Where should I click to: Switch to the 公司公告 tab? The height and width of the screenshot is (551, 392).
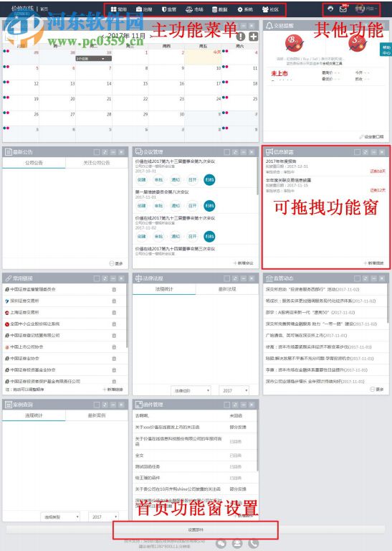tap(34, 163)
